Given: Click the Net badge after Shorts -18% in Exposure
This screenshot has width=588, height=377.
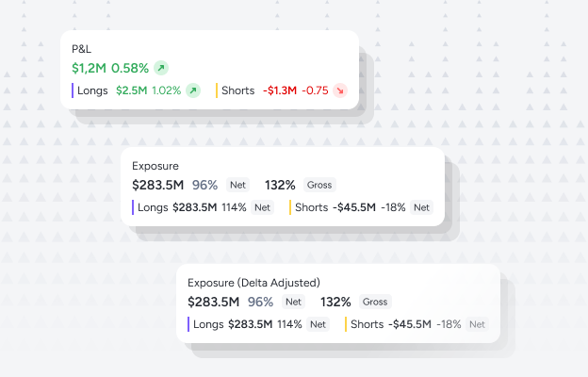Looking at the screenshot, I should (421, 207).
